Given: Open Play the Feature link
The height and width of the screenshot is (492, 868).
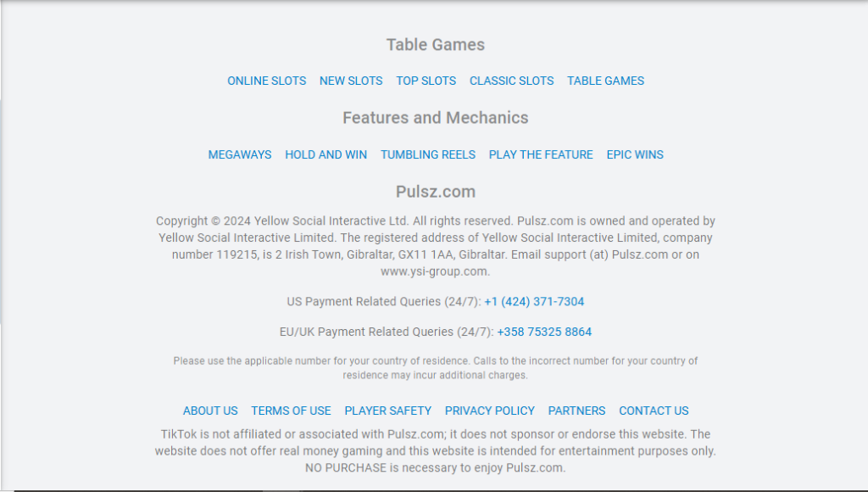Looking at the screenshot, I should pos(541,154).
